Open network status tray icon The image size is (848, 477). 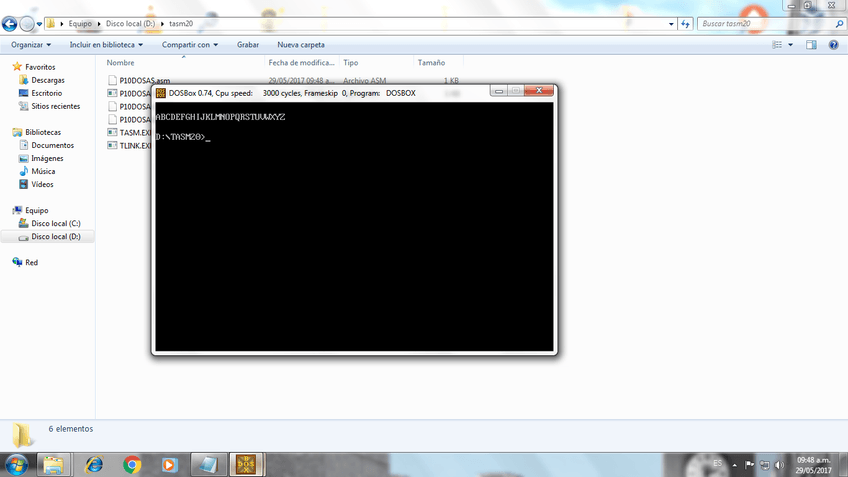[764, 465]
